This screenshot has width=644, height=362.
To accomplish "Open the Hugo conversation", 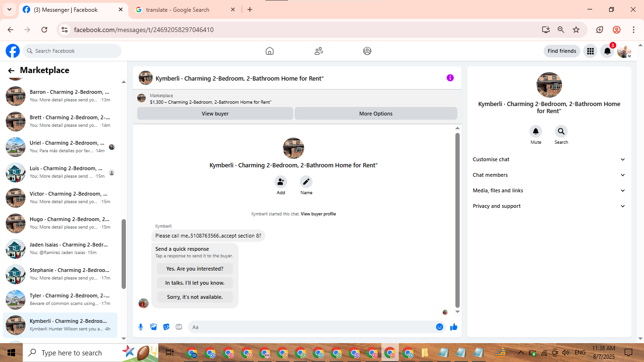I will [60, 223].
